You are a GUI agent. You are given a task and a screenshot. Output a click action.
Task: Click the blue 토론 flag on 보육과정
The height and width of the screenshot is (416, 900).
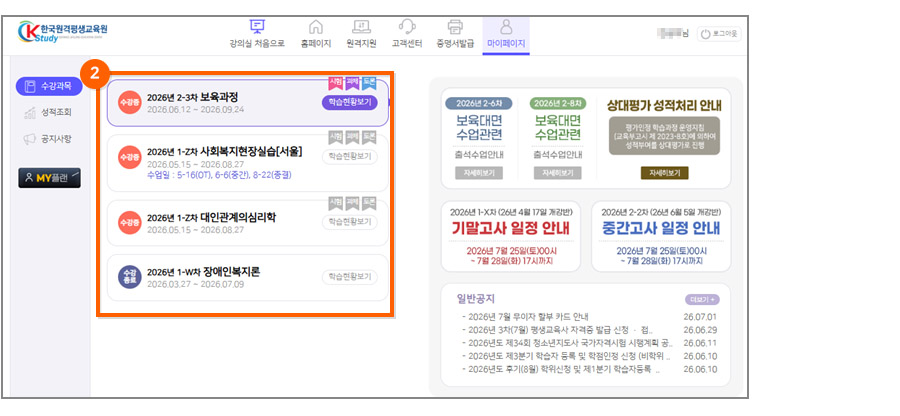click(369, 83)
